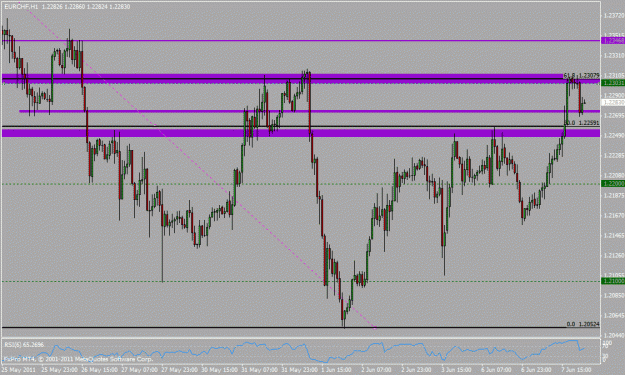Select the green dashed line at 1.21000

click(301, 281)
